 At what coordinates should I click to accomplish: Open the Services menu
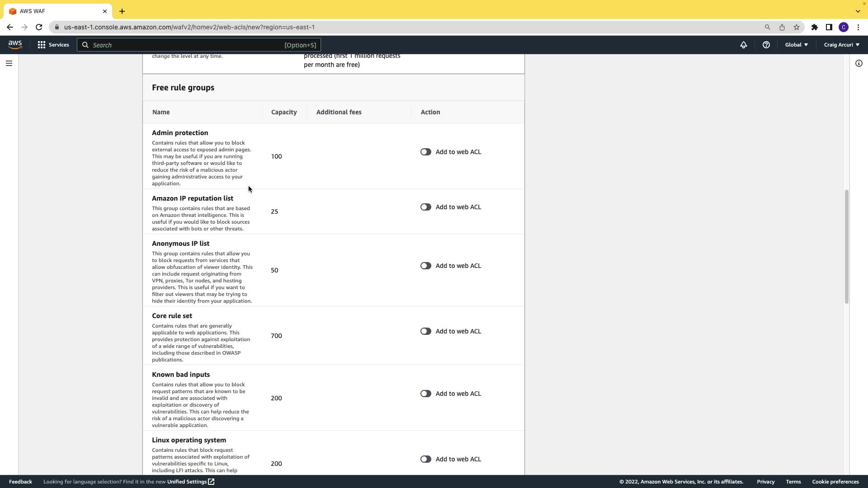click(x=53, y=45)
